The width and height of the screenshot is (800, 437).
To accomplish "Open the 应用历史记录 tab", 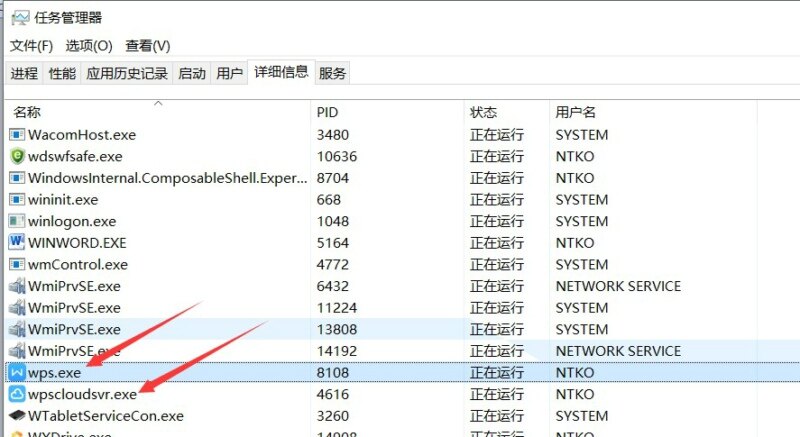I will (126, 73).
